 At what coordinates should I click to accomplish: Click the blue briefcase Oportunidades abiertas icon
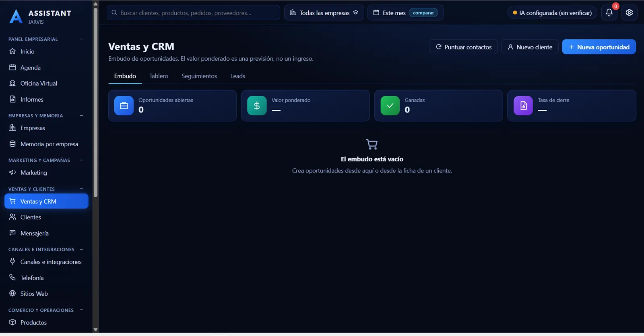click(x=124, y=106)
